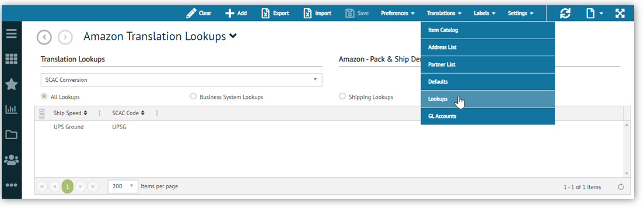Open the folder icon in sidebar

tap(11, 134)
